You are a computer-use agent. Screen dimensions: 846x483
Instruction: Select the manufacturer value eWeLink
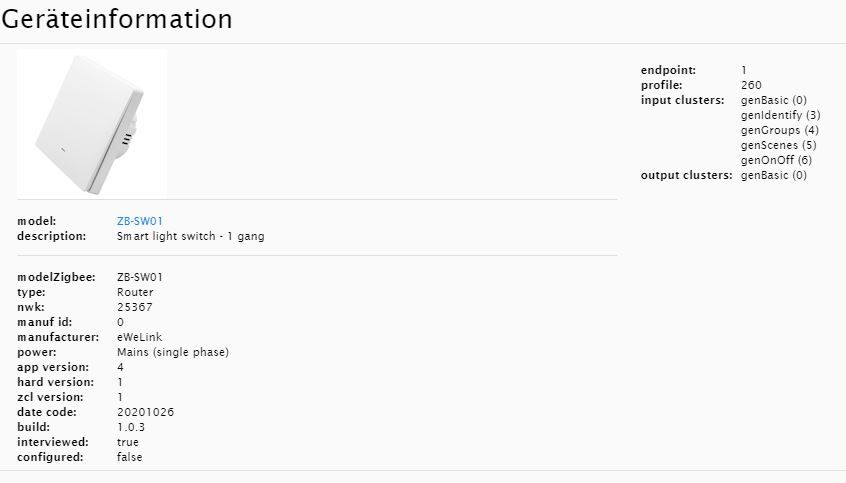pos(140,337)
